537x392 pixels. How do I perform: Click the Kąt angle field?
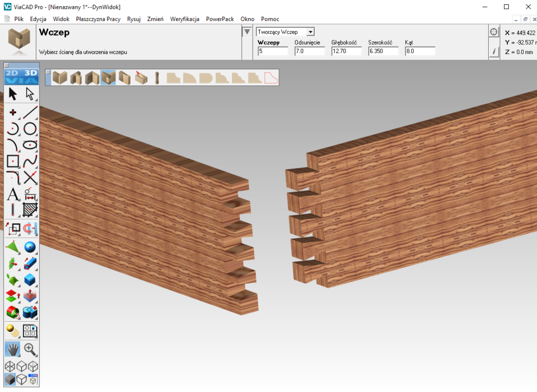tap(420, 51)
